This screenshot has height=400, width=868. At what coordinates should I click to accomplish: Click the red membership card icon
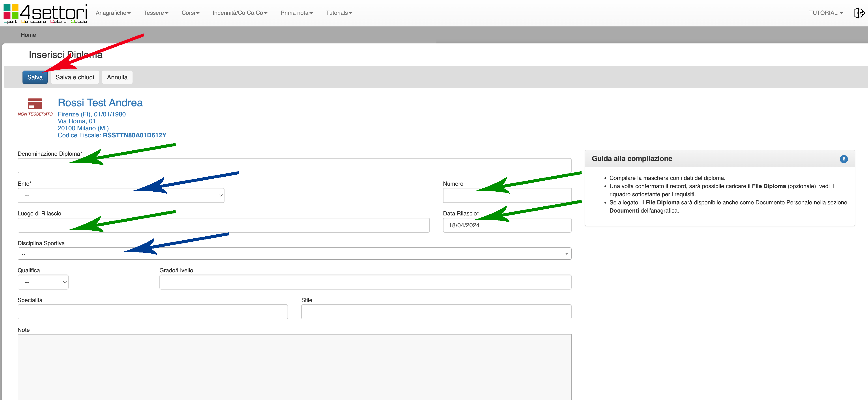(35, 103)
